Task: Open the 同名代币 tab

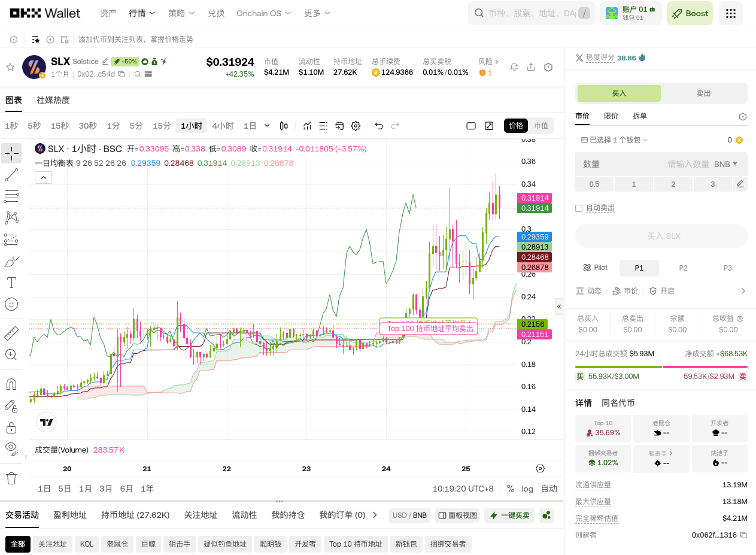Action: 618,403
